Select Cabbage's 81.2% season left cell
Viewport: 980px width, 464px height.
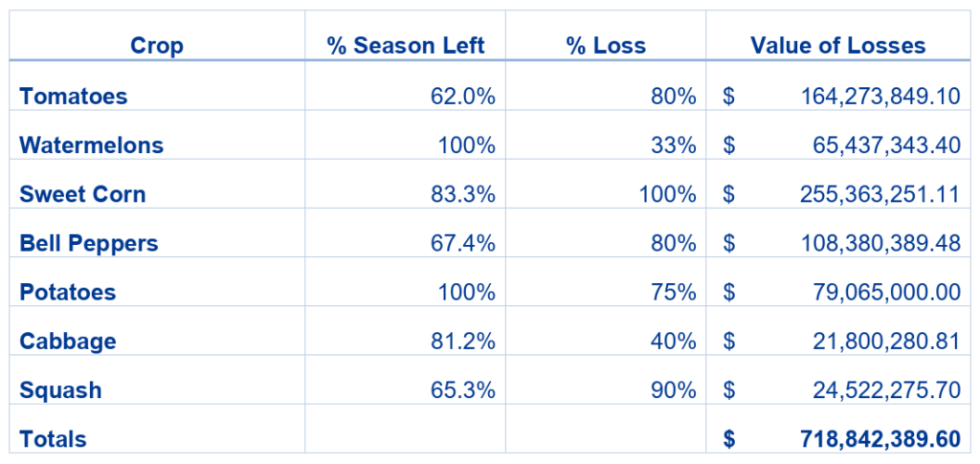coord(463,342)
